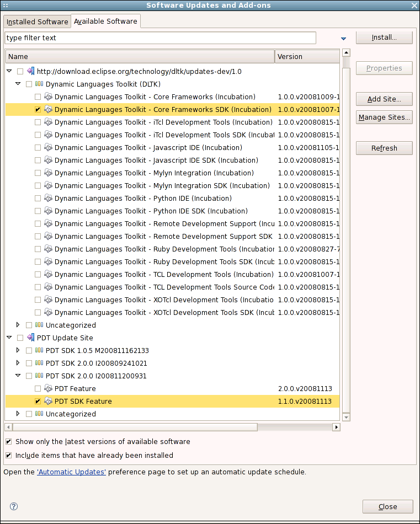Click the XOTcl Development Tools (Incubatio feature icon
Screen dimensions: 420x524
click(x=49, y=300)
